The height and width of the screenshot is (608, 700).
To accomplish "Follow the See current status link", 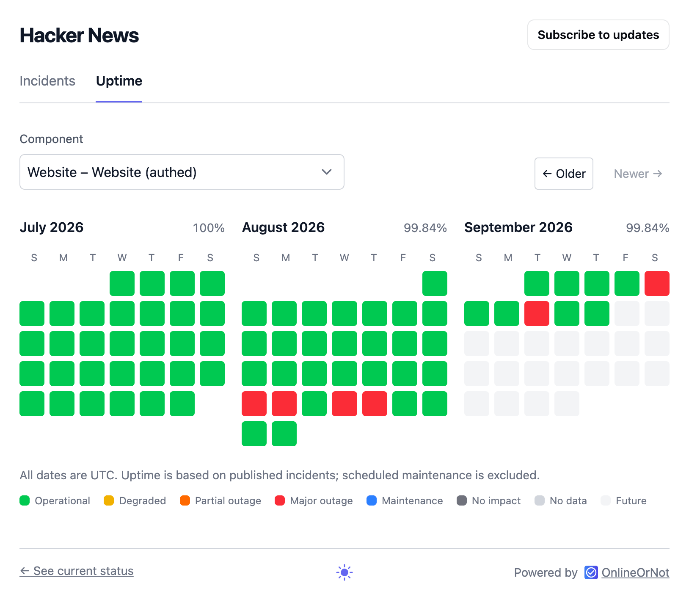I will click(77, 571).
